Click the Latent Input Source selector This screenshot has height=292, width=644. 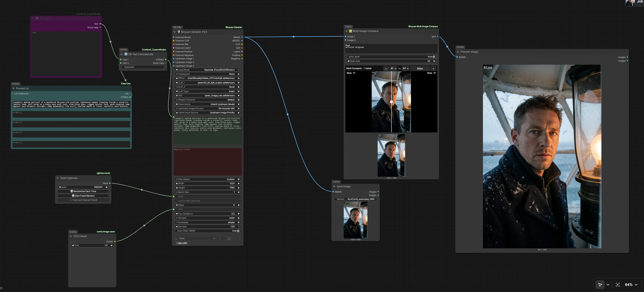207,113
